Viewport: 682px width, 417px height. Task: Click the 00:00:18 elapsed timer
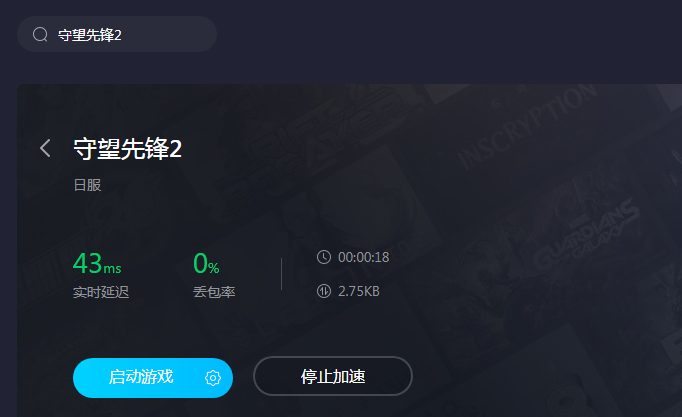(x=364, y=257)
